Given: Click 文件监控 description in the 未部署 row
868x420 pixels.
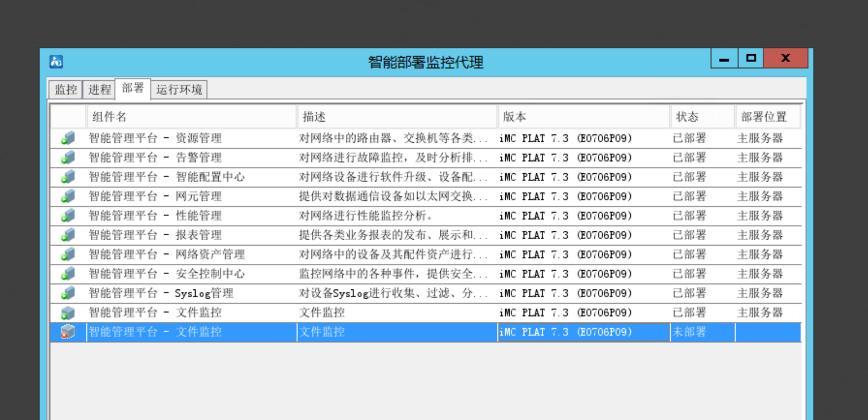Looking at the screenshot, I should coord(322,332).
